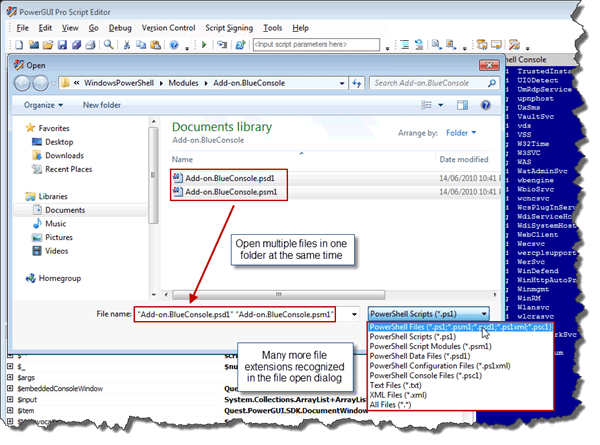Open the Script Signing menu
This screenshot has height=445, width=600.
click(x=230, y=30)
